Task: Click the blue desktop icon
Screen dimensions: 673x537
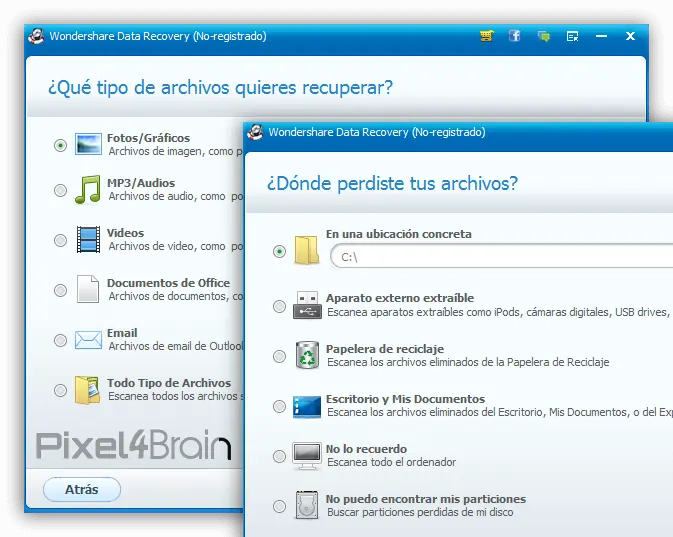Action: tap(307, 407)
